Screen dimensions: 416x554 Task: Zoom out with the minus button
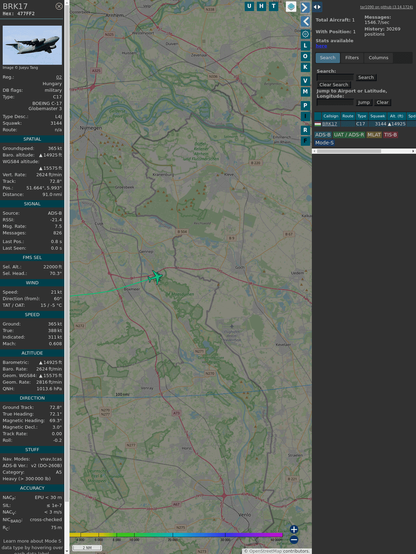(294, 540)
